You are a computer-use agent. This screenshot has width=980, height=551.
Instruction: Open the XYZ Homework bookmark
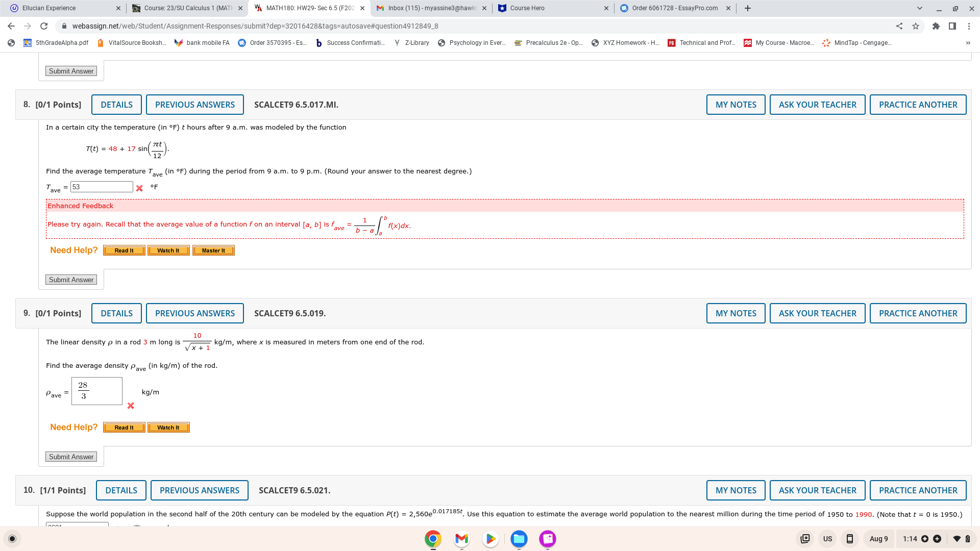(624, 43)
